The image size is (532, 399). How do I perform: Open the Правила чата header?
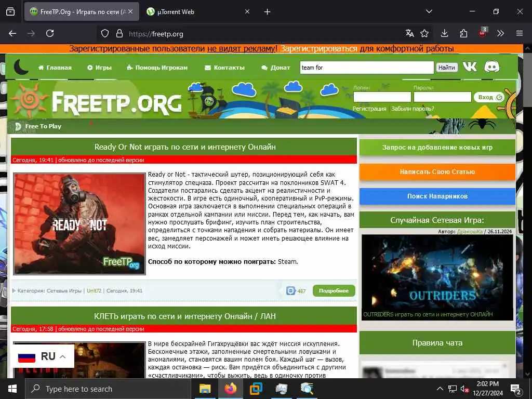pos(437,343)
